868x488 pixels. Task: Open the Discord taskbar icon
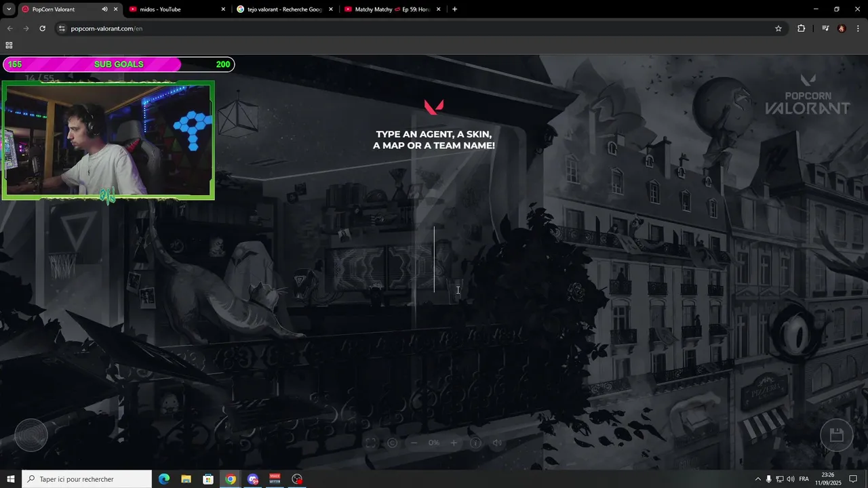(x=253, y=479)
